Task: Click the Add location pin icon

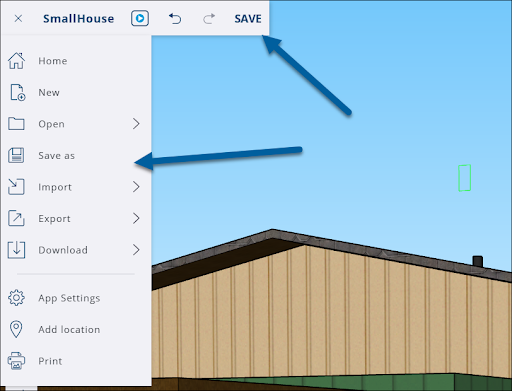Action: pyautogui.click(x=16, y=329)
